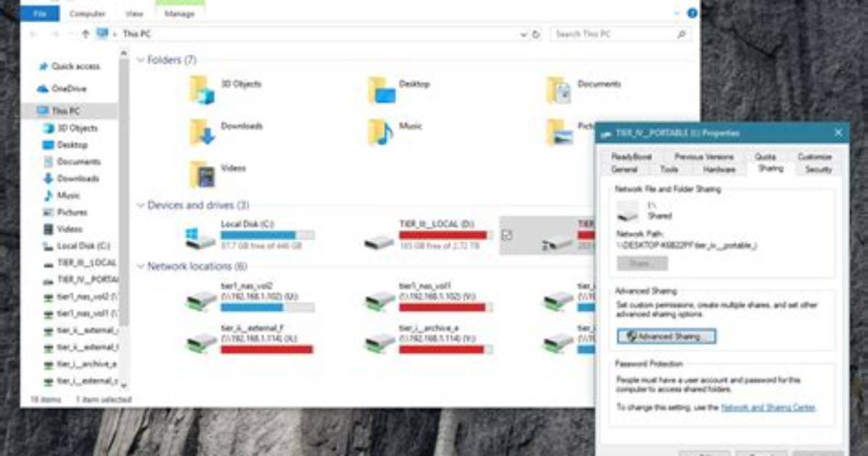Click Local Disk (C:) usage bar

pyautogui.click(x=267, y=235)
